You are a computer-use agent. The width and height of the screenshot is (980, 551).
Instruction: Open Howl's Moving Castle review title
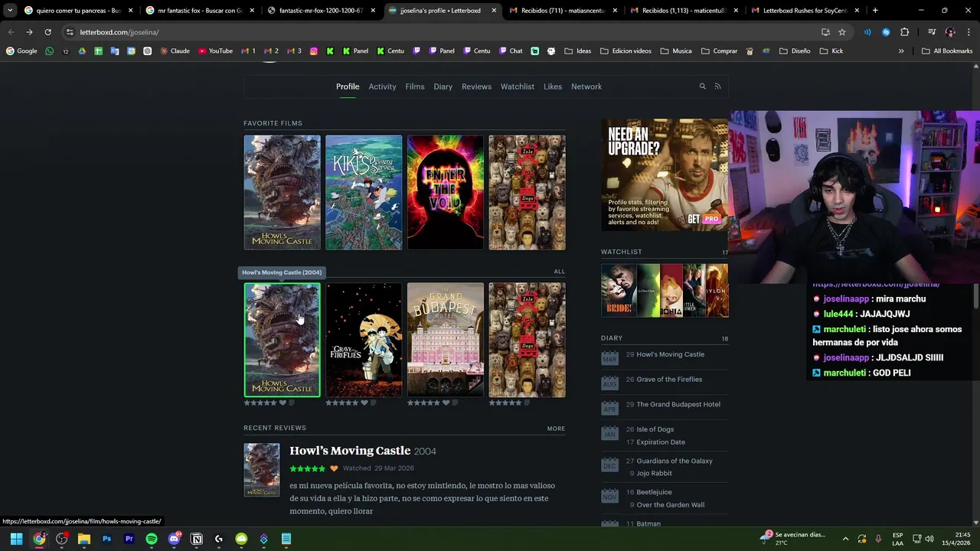(x=350, y=451)
